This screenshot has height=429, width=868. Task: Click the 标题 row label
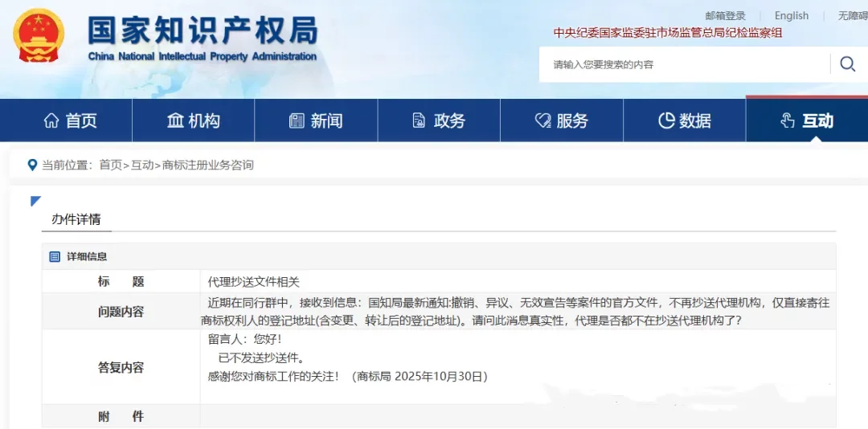pos(121,282)
